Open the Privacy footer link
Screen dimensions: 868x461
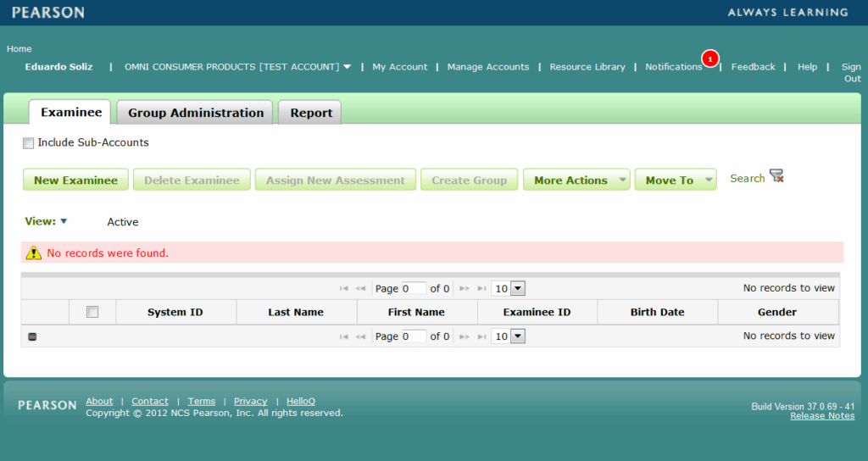[x=250, y=401]
